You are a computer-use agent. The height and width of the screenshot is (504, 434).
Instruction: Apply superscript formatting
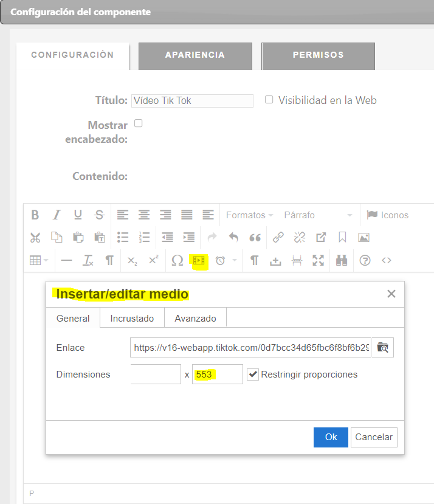[x=154, y=260]
